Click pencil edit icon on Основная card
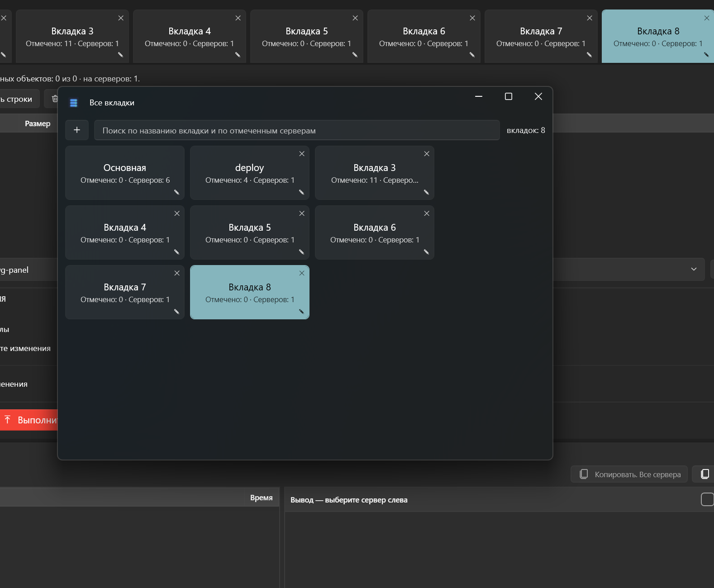The image size is (714, 588). click(176, 192)
